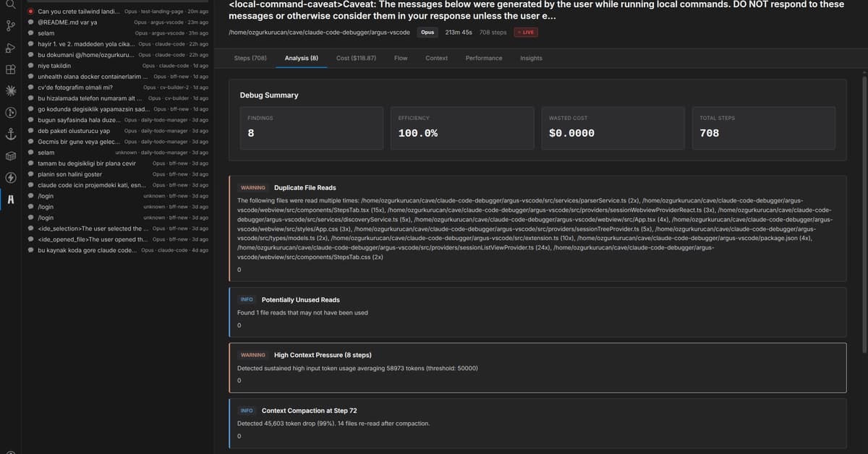Screen dimensions: 868x454
Task: Click the session path ending in argus-vscode
Action: tap(319, 33)
